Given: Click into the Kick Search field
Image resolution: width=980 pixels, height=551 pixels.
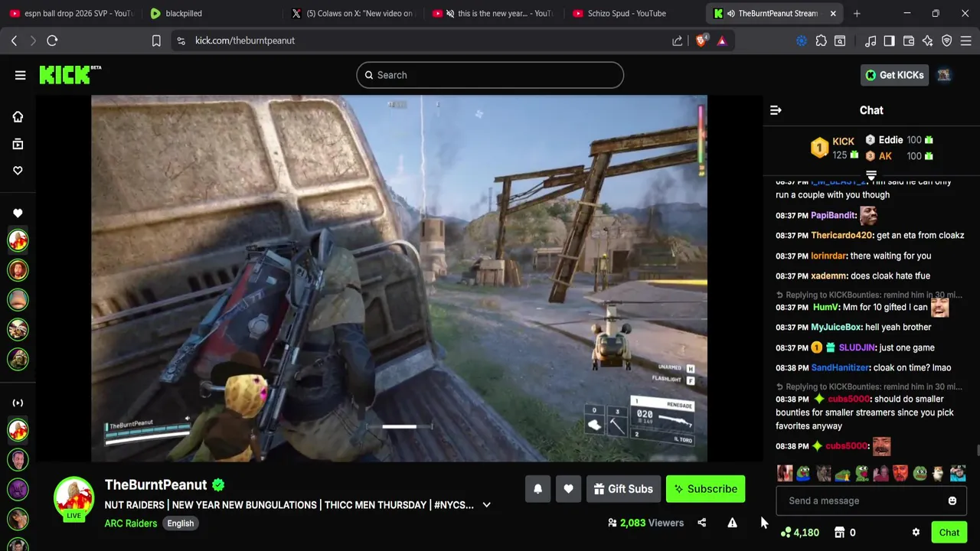Looking at the screenshot, I should pos(490,75).
